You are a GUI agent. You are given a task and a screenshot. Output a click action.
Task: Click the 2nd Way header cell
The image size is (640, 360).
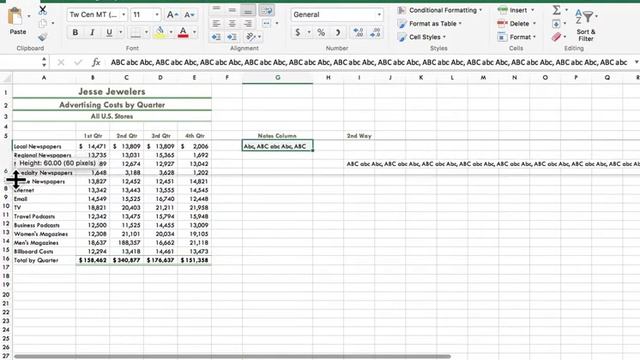359,136
